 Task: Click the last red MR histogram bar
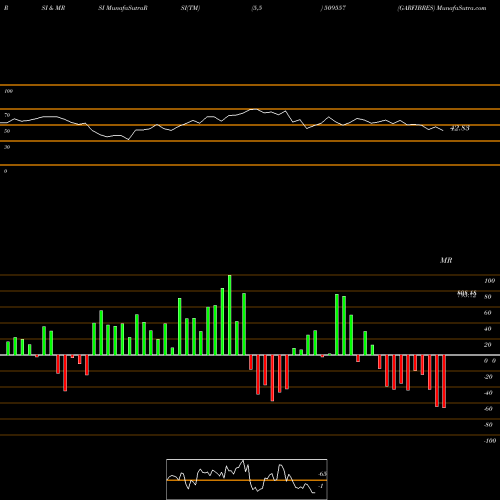click(444, 381)
